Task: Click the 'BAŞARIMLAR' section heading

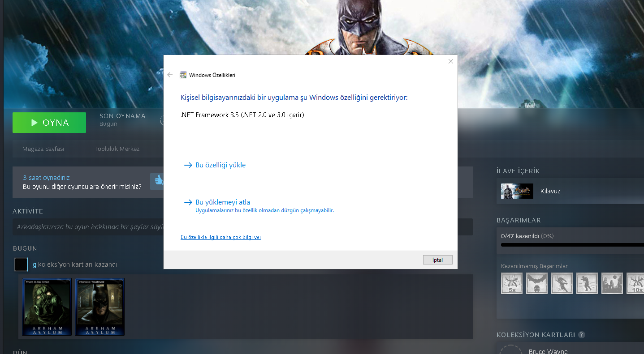Action: 519,220
